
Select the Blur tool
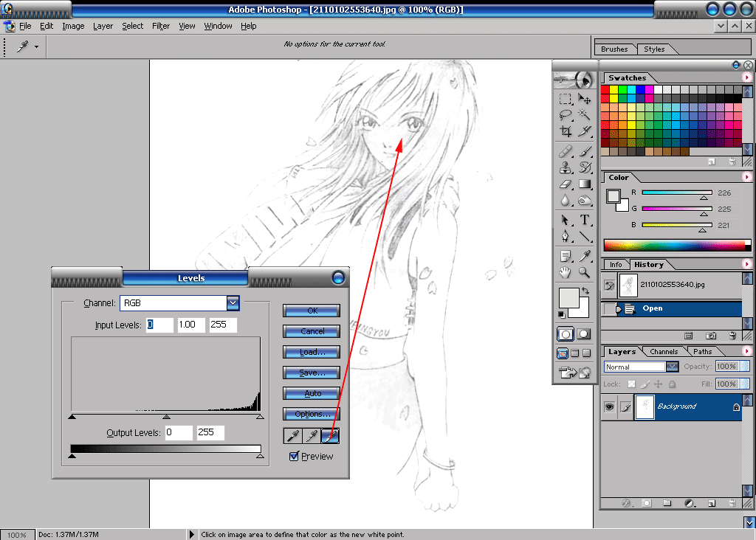(566, 200)
